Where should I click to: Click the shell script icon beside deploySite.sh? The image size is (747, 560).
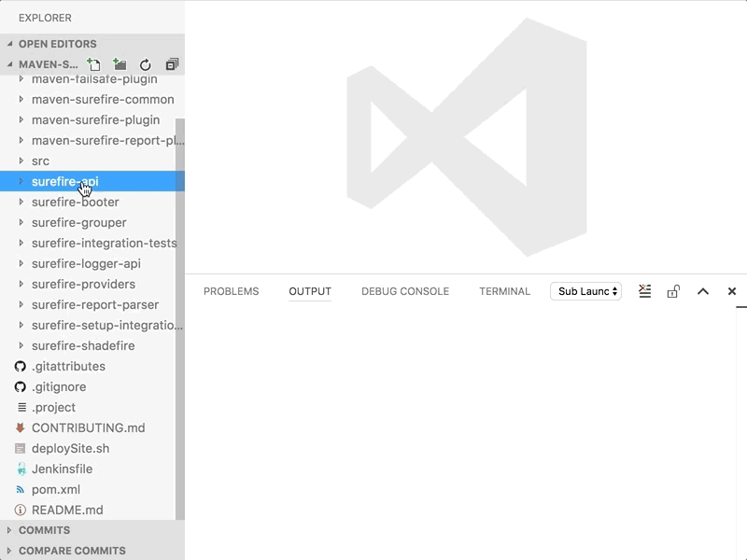(20, 448)
